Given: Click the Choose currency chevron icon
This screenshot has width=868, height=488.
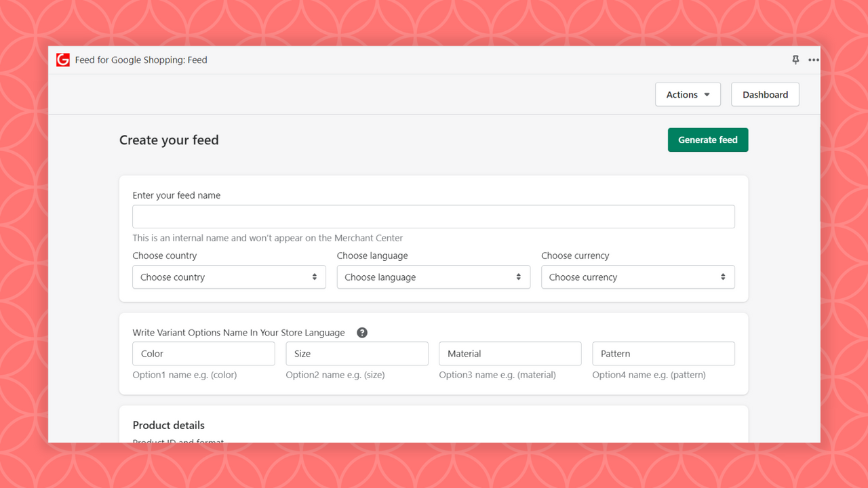Looking at the screenshot, I should 724,277.
